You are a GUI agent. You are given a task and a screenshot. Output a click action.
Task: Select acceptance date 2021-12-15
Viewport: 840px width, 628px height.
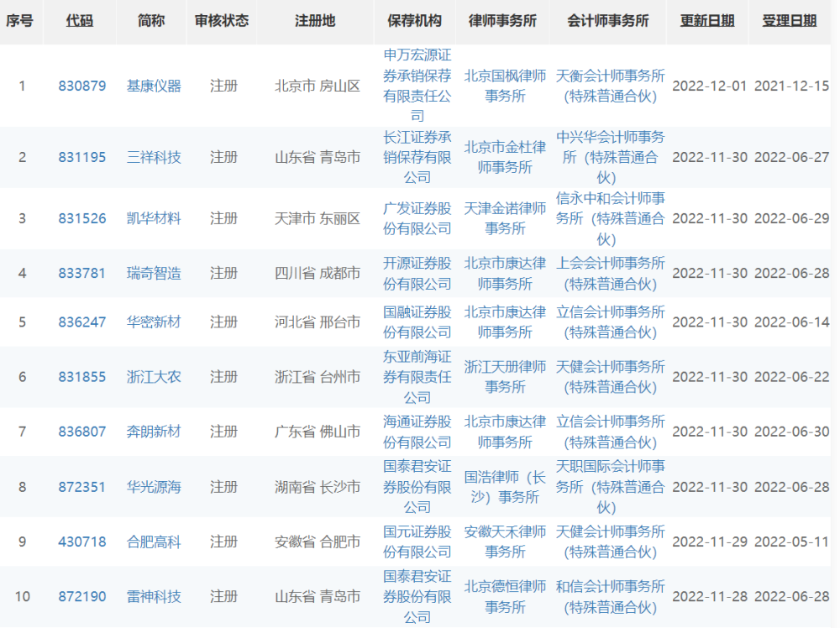(x=792, y=86)
